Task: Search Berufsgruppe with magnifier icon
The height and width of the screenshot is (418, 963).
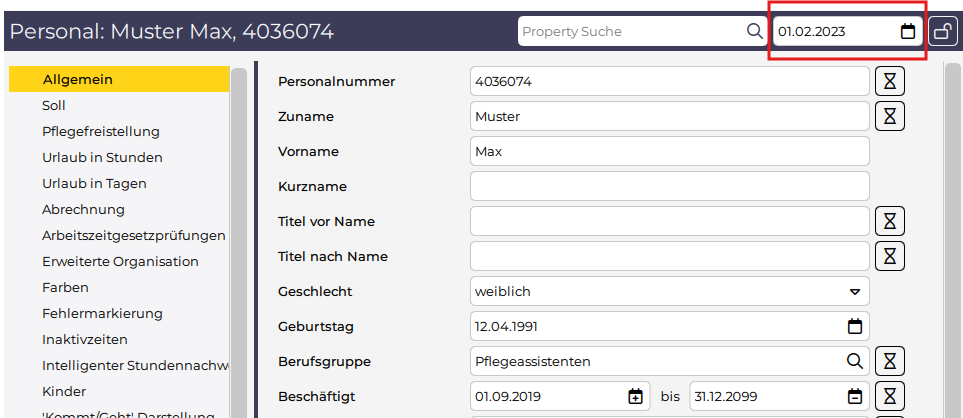Action: pos(854,361)
